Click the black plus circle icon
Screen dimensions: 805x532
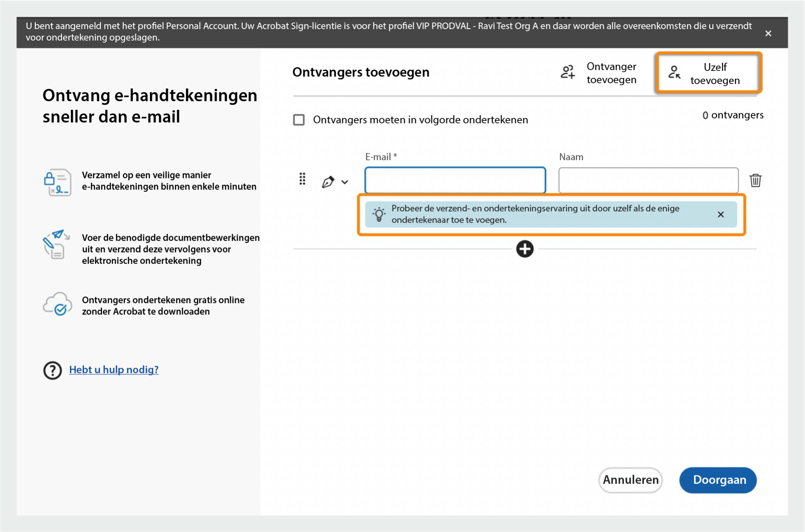point(525,249)
